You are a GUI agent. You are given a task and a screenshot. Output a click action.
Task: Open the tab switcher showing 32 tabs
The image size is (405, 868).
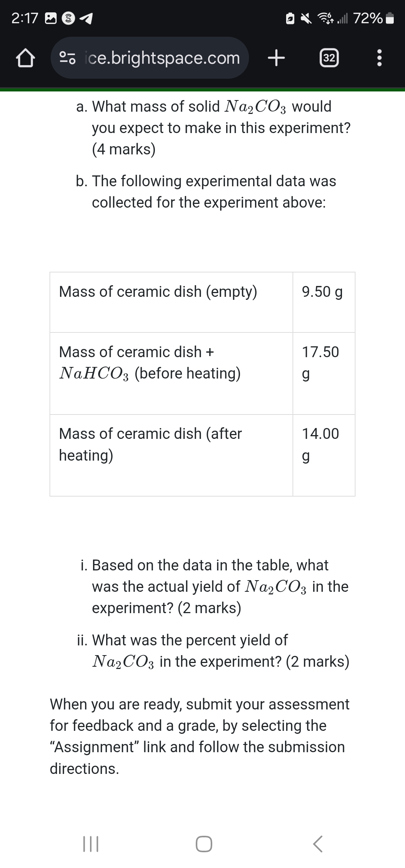(329, 58)
